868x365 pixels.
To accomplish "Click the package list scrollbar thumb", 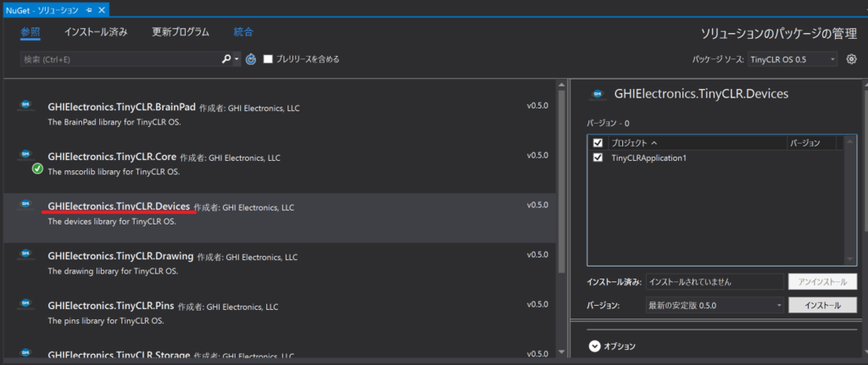I will [561, 181].
